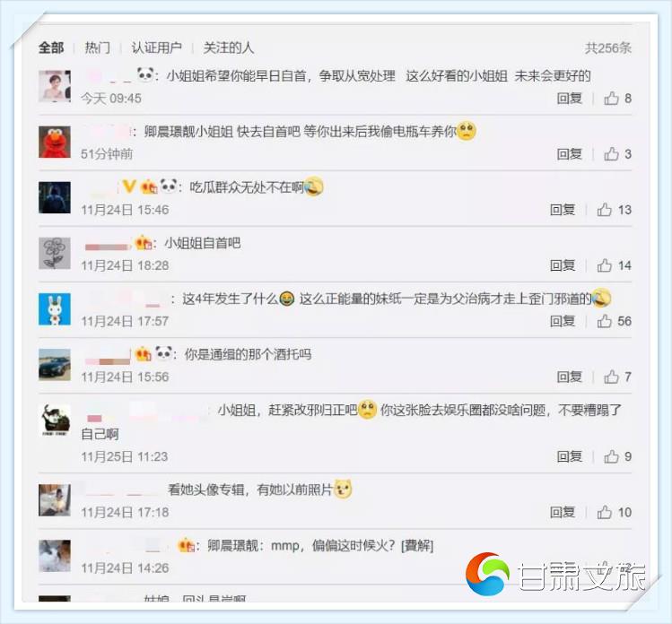This screenshot has height=624, width=672.
Task: Reply to the 11月25日 11:23 comment
Action: 569,456
